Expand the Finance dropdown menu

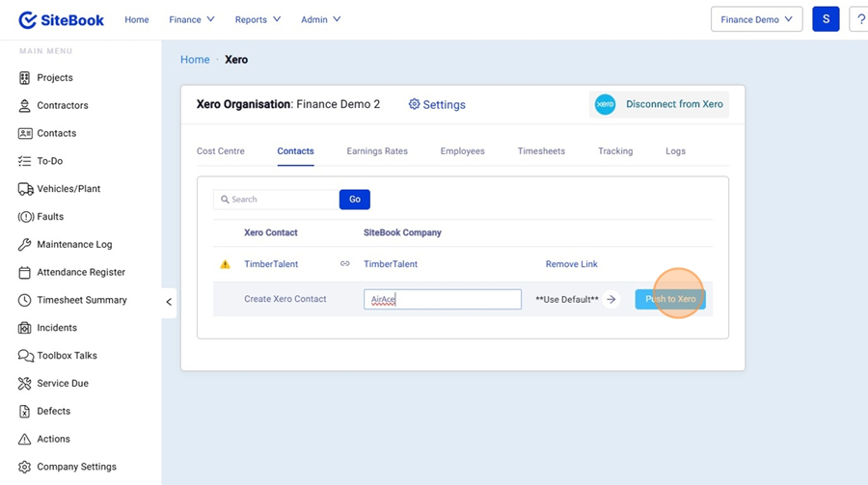click(191, 19)
